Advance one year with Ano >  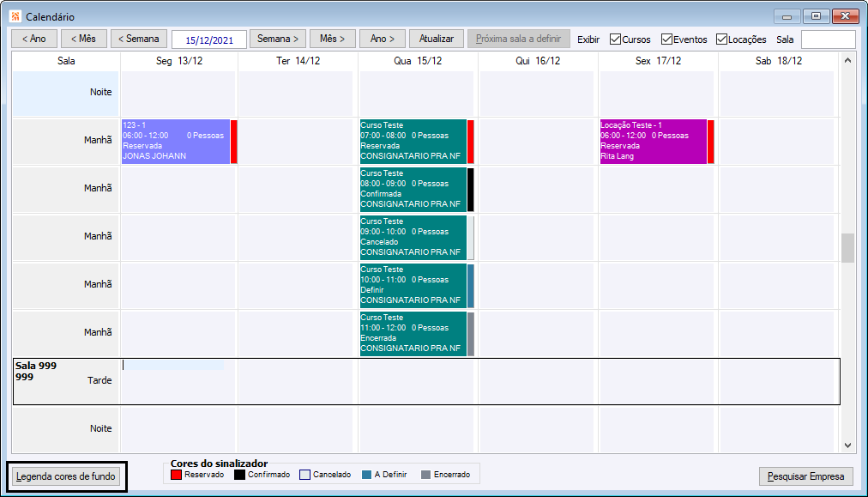[x=383, y=39]
